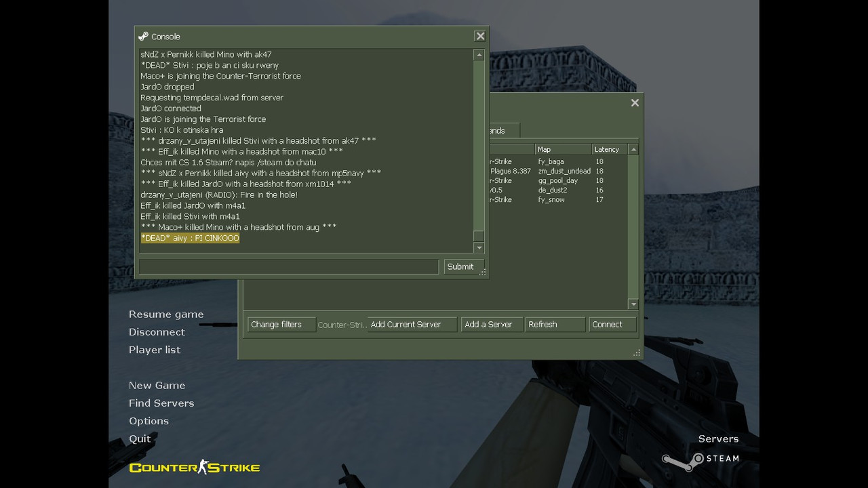
Task: Click console line 'JardO dropped'
Action: pos(167,87)
